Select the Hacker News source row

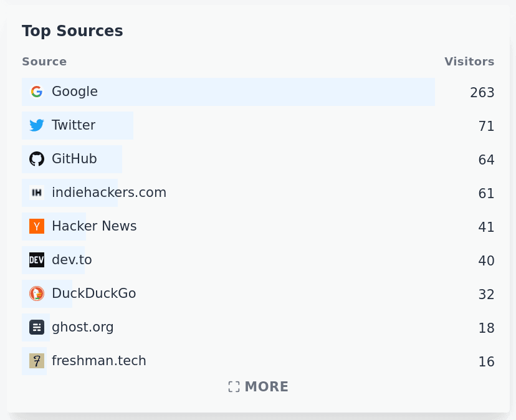click(x=93, y=226)
